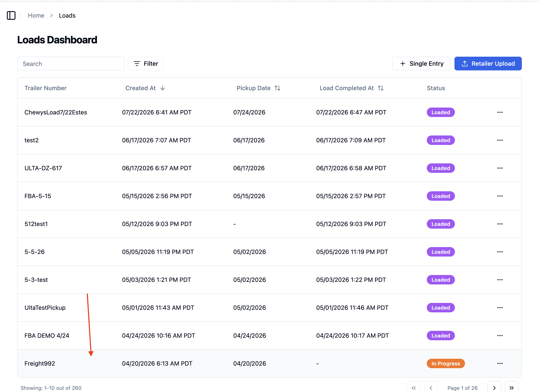Open the Filter options

146,64
